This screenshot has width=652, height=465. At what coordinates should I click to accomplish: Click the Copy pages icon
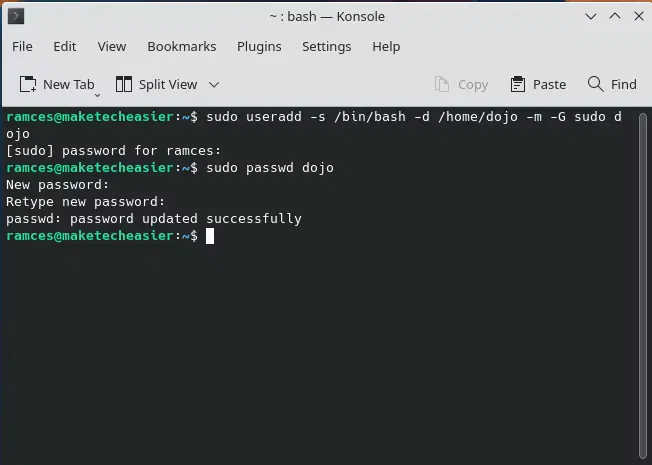pos(442,84)
